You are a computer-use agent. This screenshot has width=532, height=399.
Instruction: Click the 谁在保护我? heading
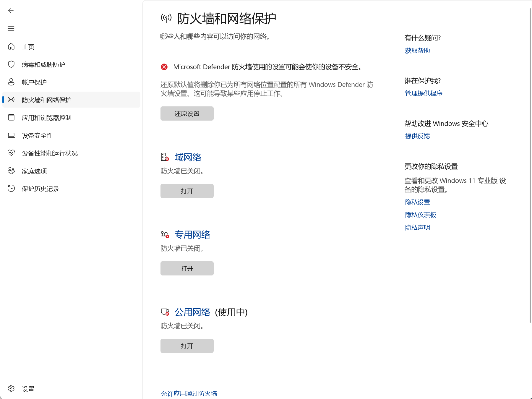click(x=423, y=81)
